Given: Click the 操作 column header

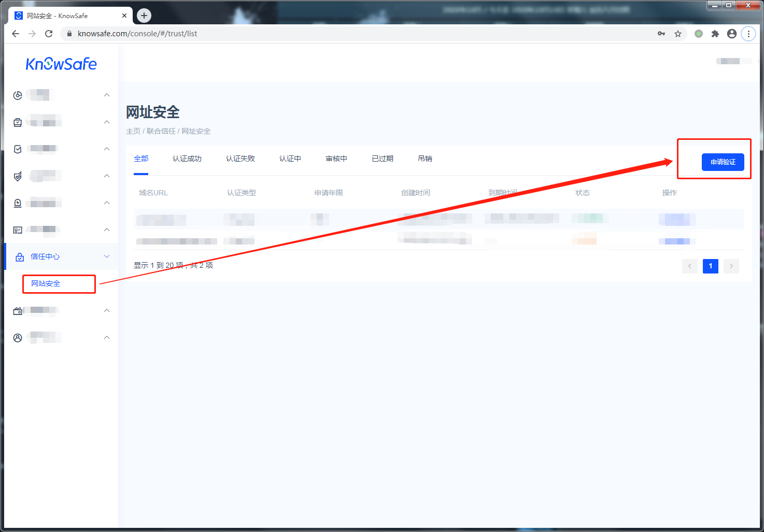Looking at the screenshot, I should click(670, 193).
